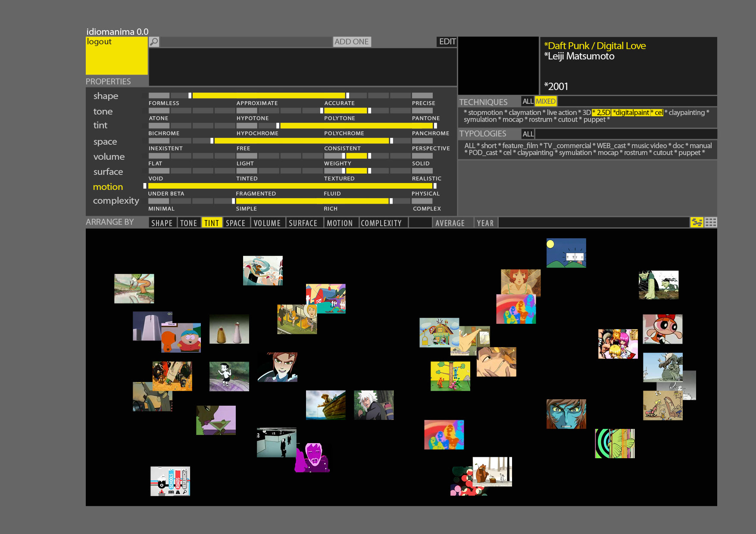The width and height of the screenshot is (756, 534).
Task: Open the South Park Cartman thumbnail
Action: coord(181,338)
